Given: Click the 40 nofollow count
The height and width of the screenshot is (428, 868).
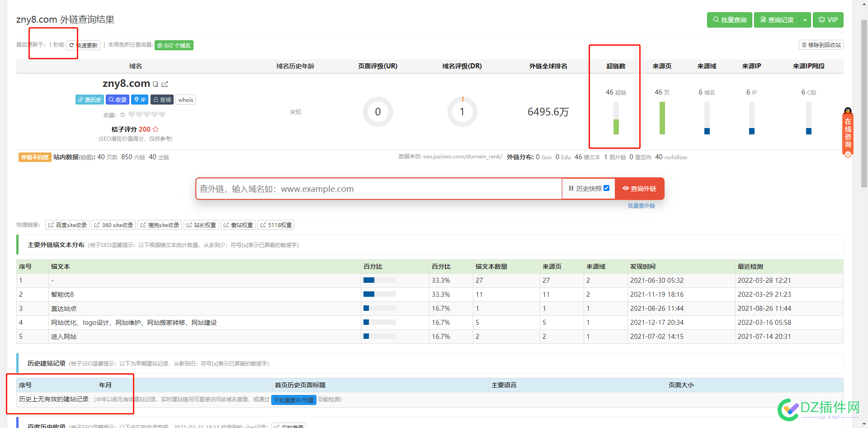Looking at the screenshot, I should [x=671, y=157].
